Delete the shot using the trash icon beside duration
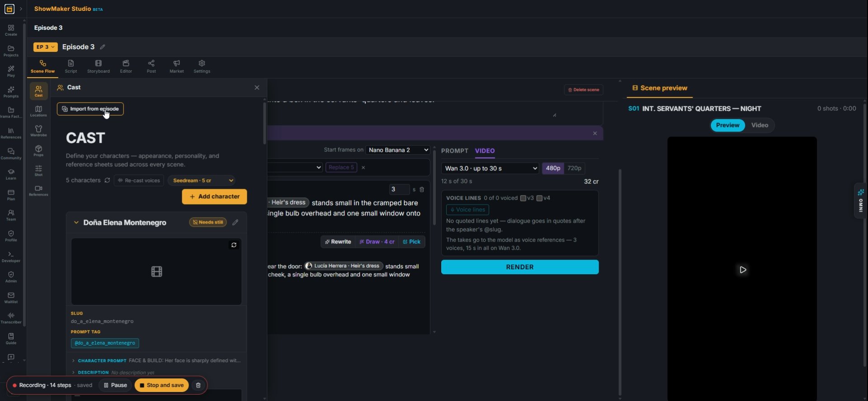Viewport: 868px width, 401px height. click(x=422, y=190)
